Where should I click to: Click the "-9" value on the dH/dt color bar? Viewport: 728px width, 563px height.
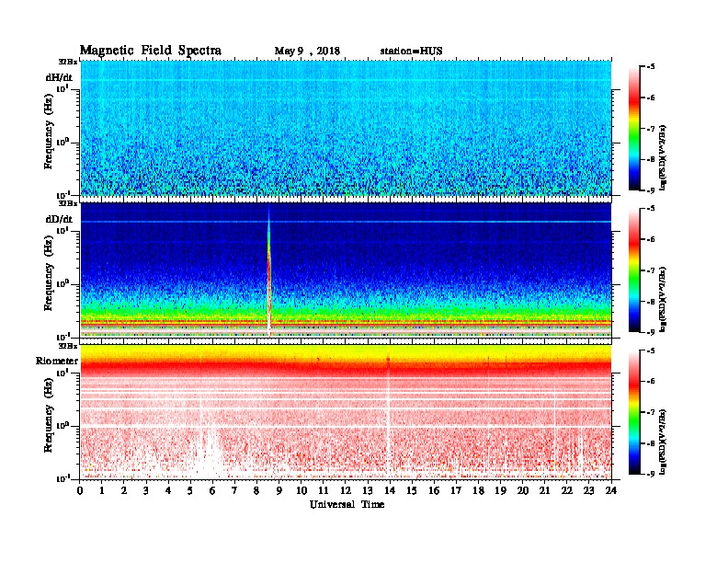coord(651,190)
